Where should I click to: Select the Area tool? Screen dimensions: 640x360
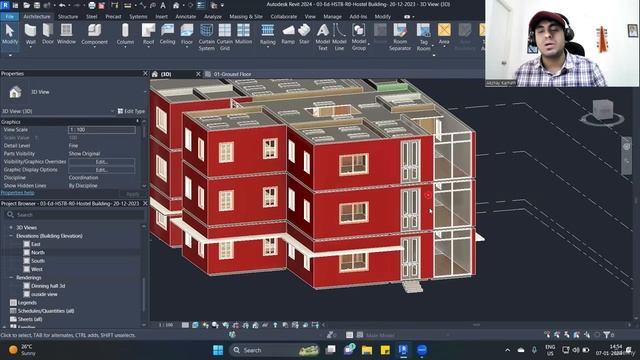click(444, 34)
